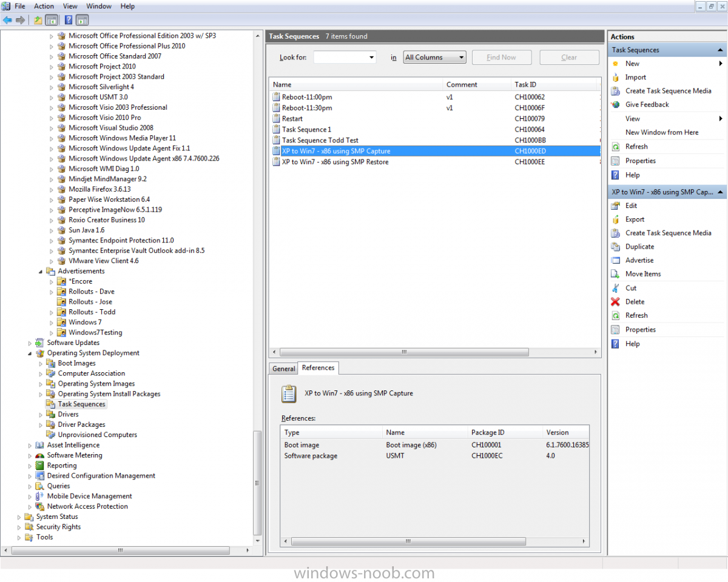Open the View menu in menu bar
The height and width of the screenshot is (582, 728).
[x=70, y=6]
